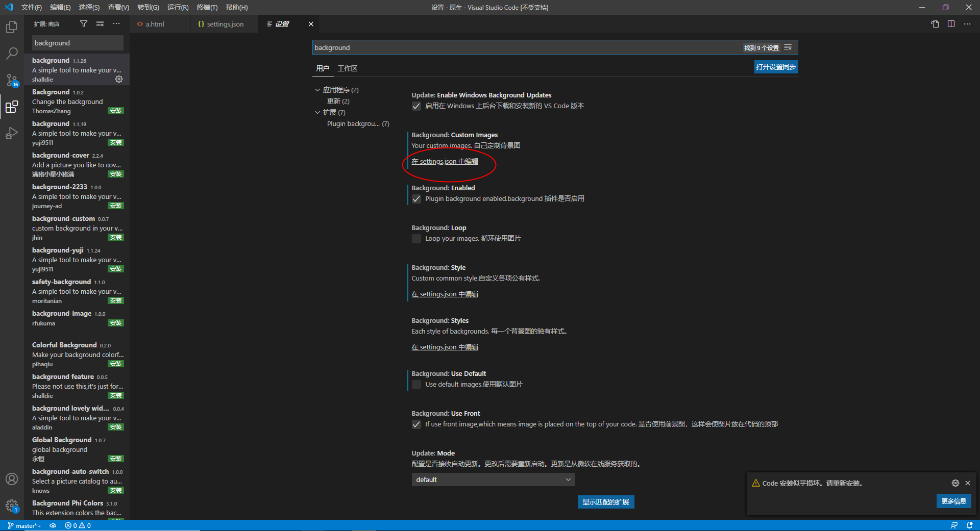Image resolution: width=980 pixels, height=531 pixels.
Task: Focus the extensions marketplace search box
Action: click(x=78, y=43)
